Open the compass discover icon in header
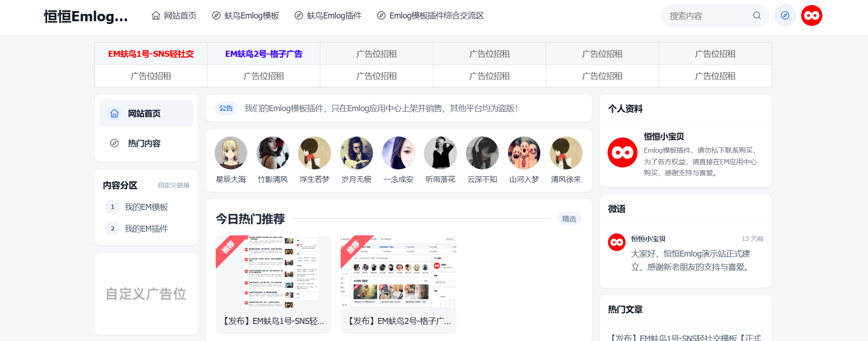The height and width of the screenshot is (341, 868). (785, 16)
